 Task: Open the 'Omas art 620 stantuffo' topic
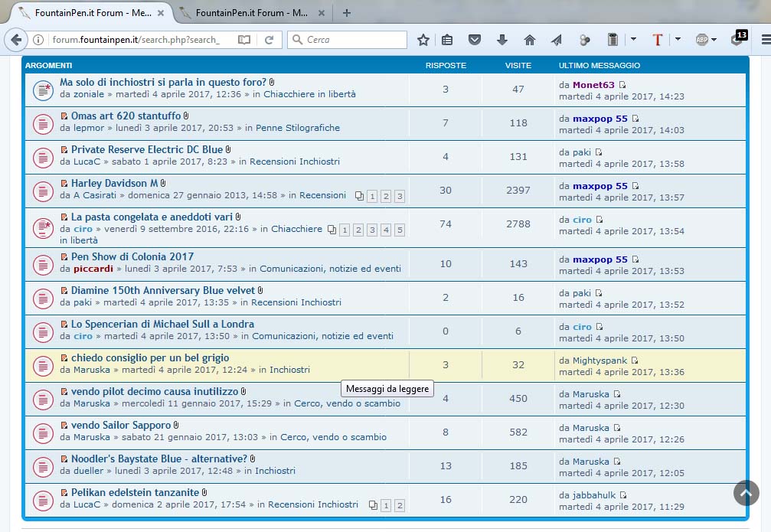(x=126, y=116)
